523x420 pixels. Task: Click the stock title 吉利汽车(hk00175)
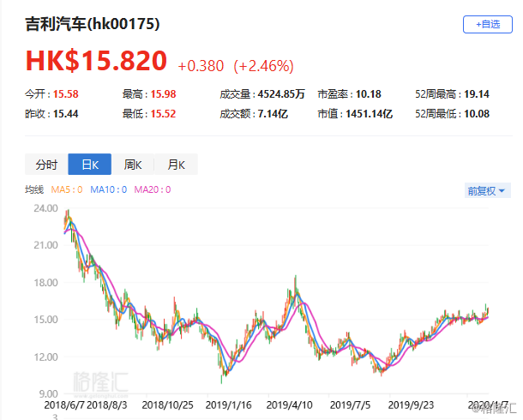(93, 24)
